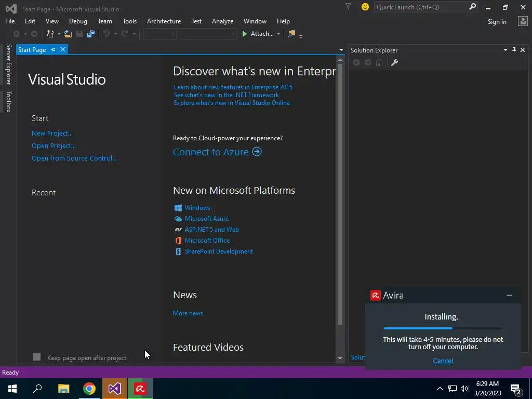Image resolution: width=532 pixels, height=399 pixels.
Task: Expand the Toolbox side tab
Action: 8,101
